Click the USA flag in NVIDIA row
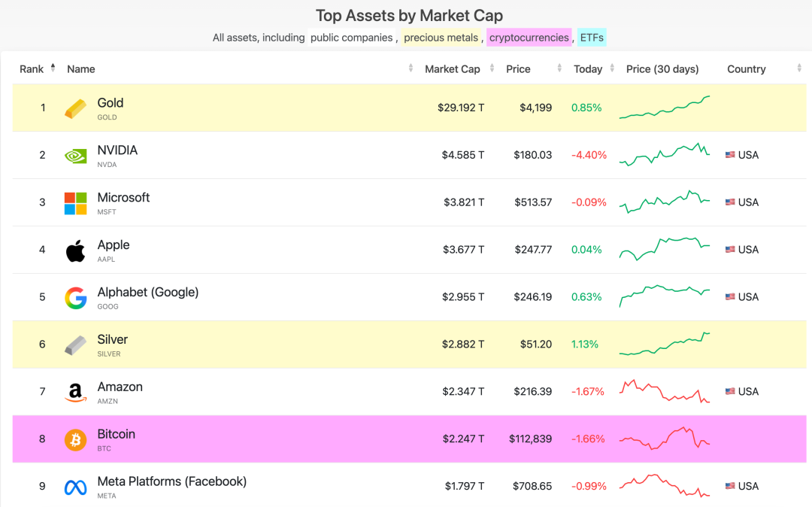The height and width of the screenshot is (507, 812). pos(730,155)
